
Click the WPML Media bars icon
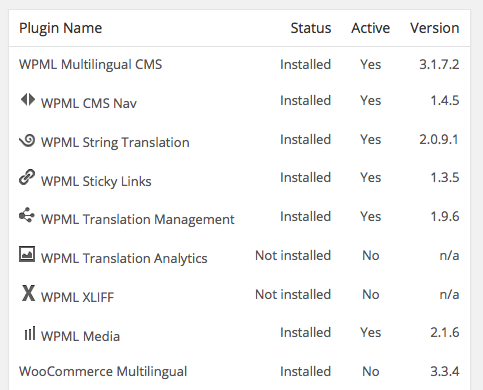(30, 333)
